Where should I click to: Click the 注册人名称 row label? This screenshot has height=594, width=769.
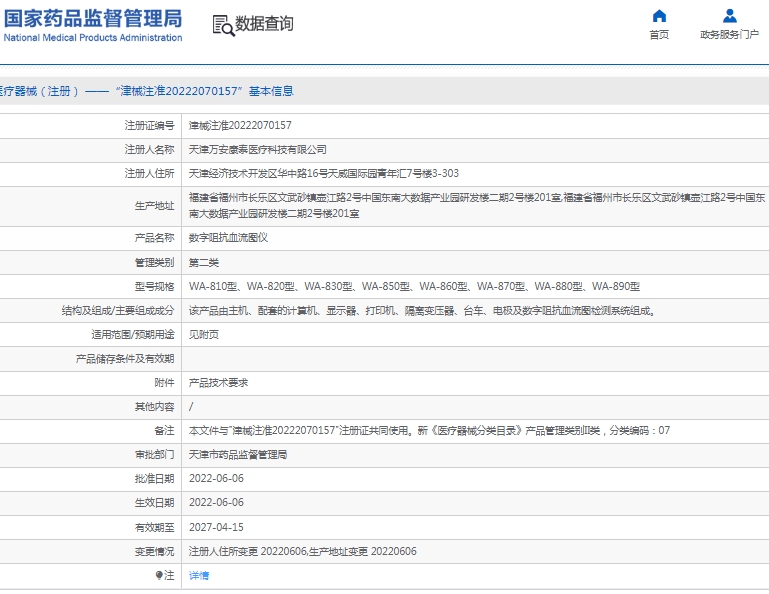coord(150,150)
